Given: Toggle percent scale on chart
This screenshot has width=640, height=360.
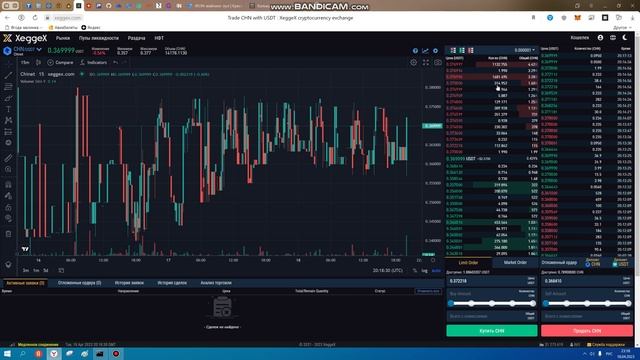Looking at the screenshot, I should [415, 271].
